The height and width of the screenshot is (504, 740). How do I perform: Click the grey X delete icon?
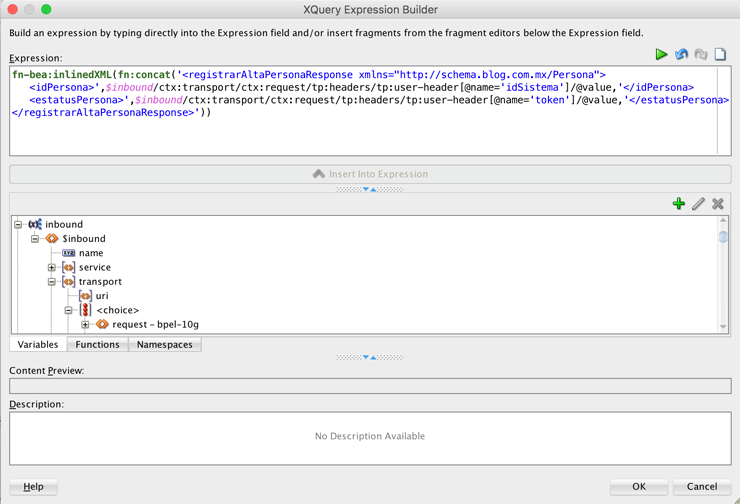718,204
